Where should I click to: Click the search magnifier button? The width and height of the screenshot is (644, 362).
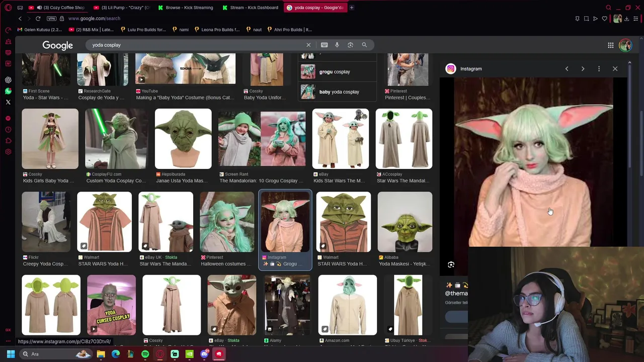364,45
